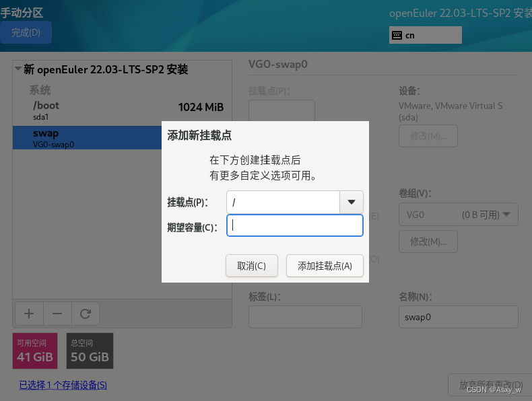Click the minus icon to remove partition
The image size is (532, 401).
57,314
